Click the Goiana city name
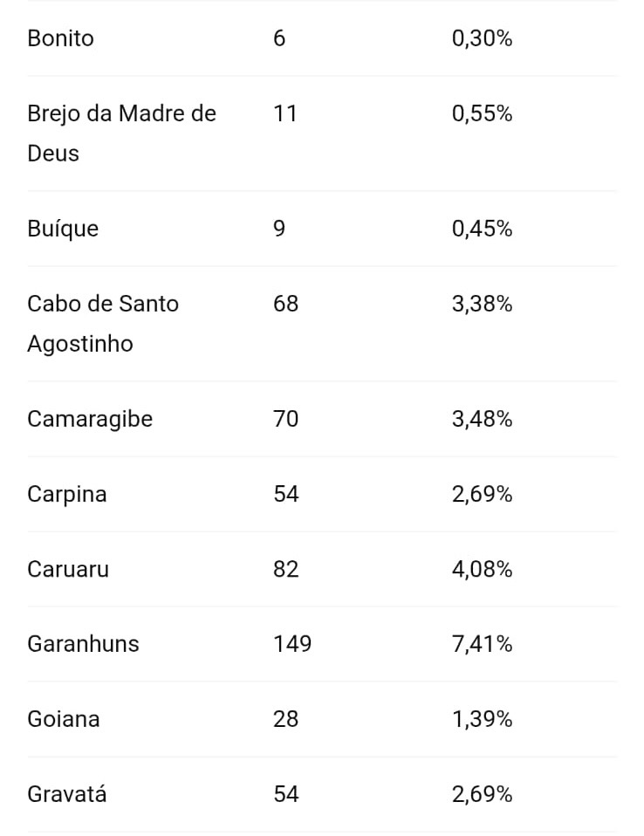This screenshot has width=644, height=836. click(64, 719)
